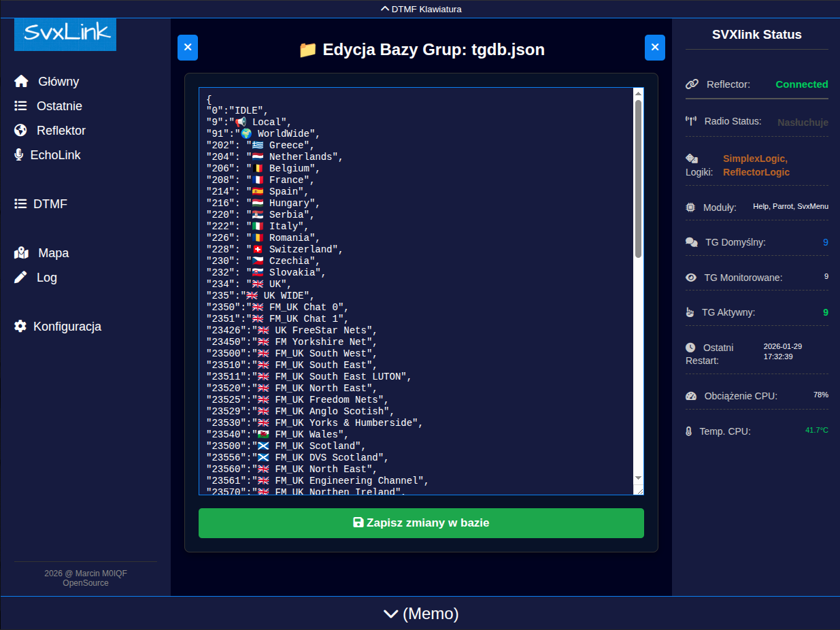Click the home icon beside Główny
Viewport: 840px width, 630px height.
tap(21, 82)
